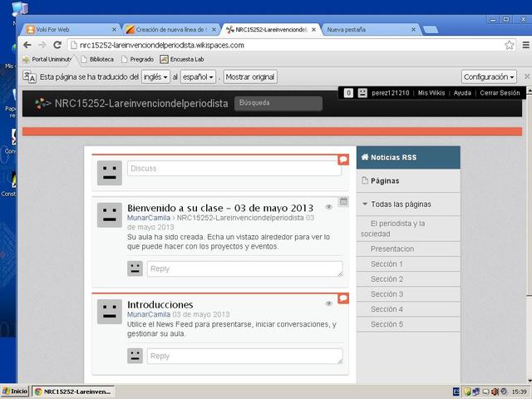Click Ayuda link
This screenshot has width=532, height=399.
(462, 93)
